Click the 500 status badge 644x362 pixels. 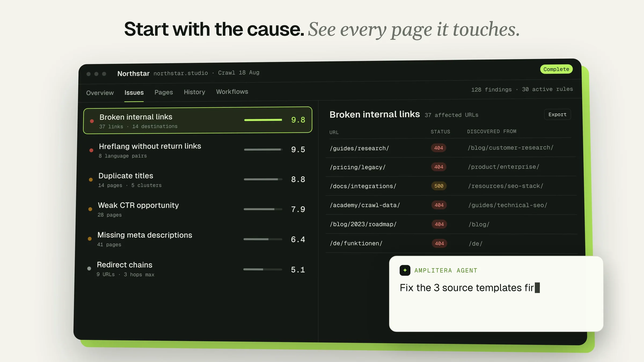(439, 186)
